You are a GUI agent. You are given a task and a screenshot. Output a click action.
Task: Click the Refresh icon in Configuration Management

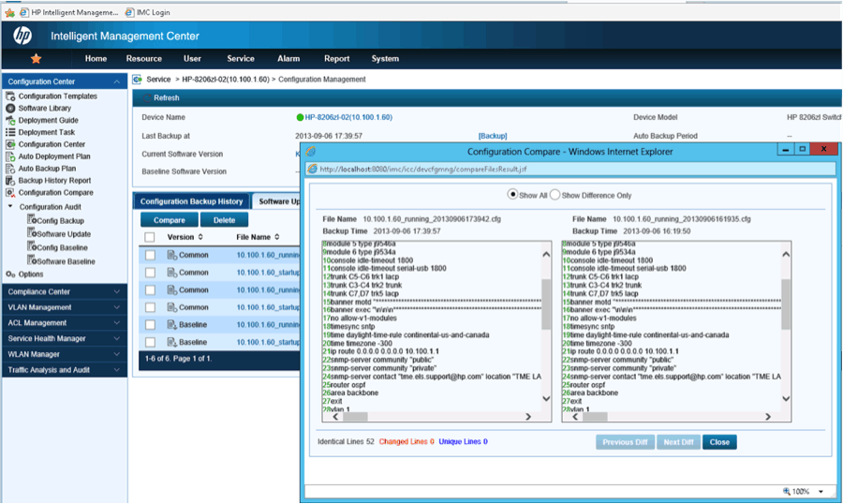145,97
